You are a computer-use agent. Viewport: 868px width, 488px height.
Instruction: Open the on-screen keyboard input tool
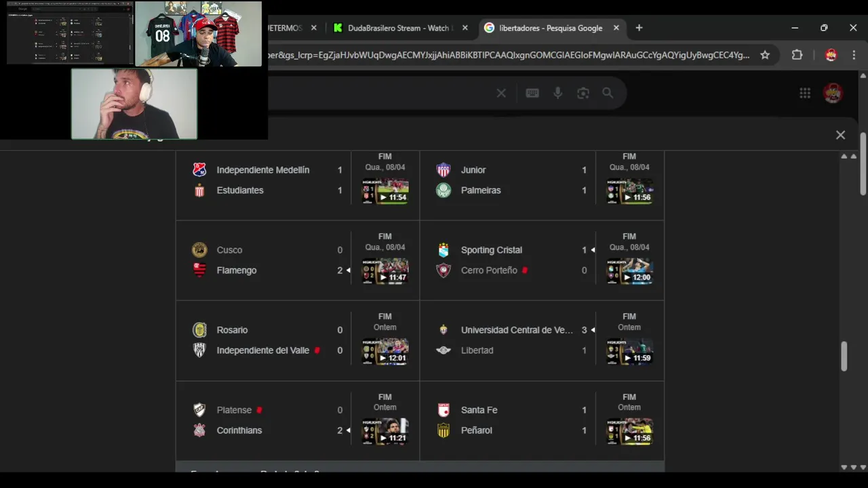[x=532, y=94]
